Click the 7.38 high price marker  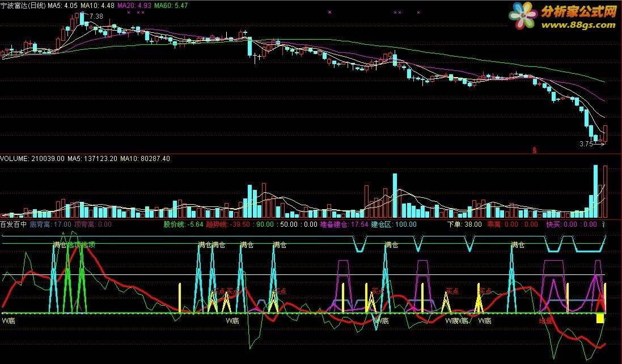tap(96, 16)
